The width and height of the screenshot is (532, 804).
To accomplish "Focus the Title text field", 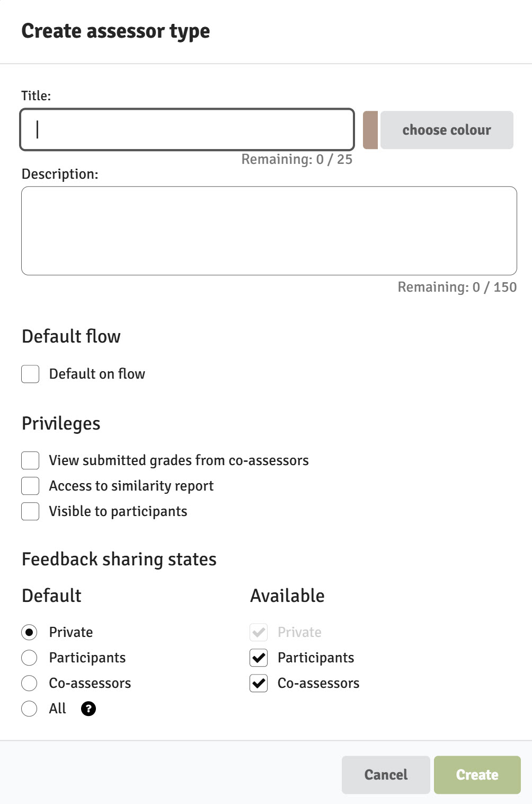I will pos(187,129).
